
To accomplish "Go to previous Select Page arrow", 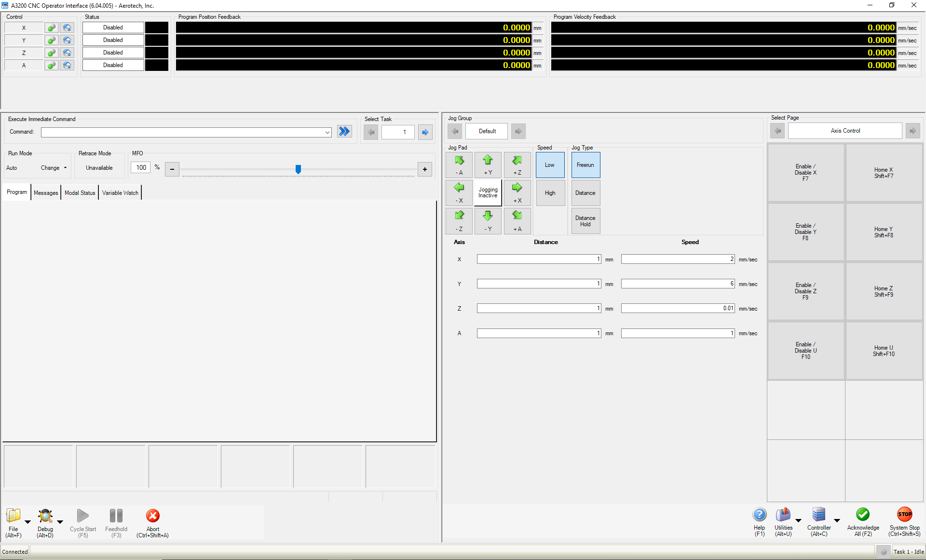I will coord(777,131).
